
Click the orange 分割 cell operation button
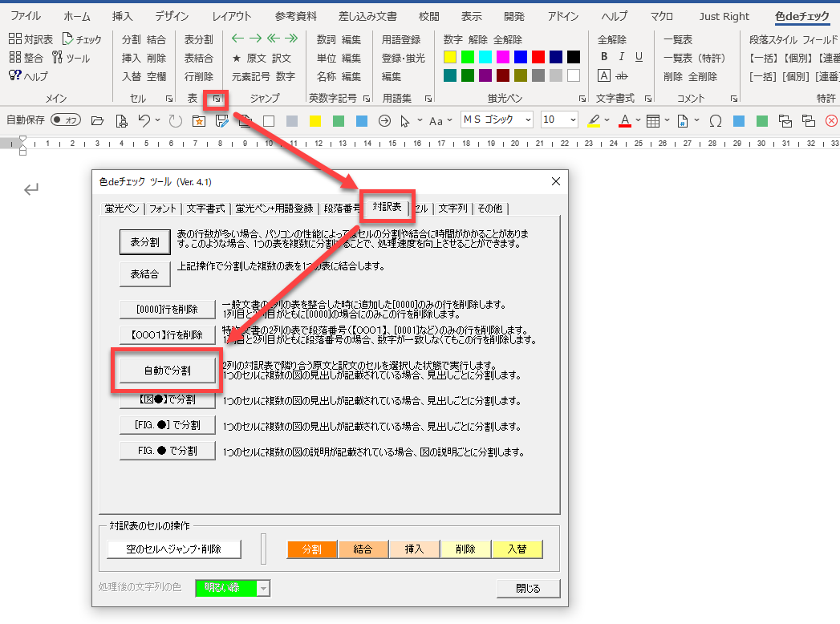312,549
